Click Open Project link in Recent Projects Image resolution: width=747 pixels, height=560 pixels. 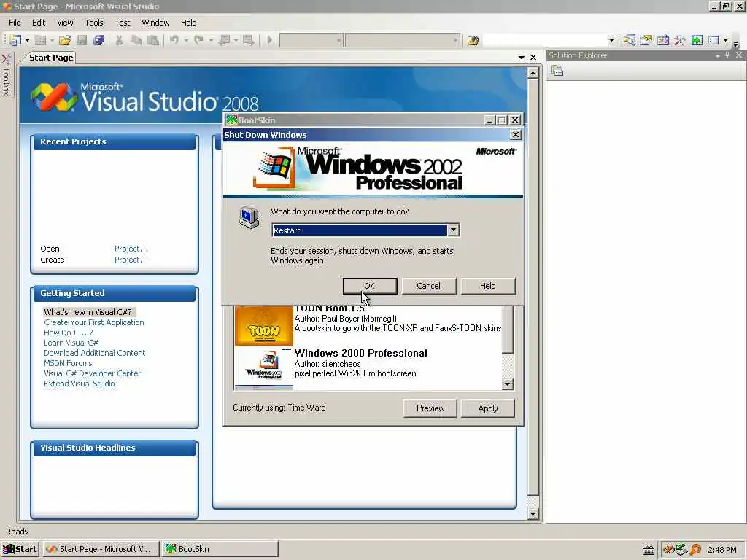point(131,249)
